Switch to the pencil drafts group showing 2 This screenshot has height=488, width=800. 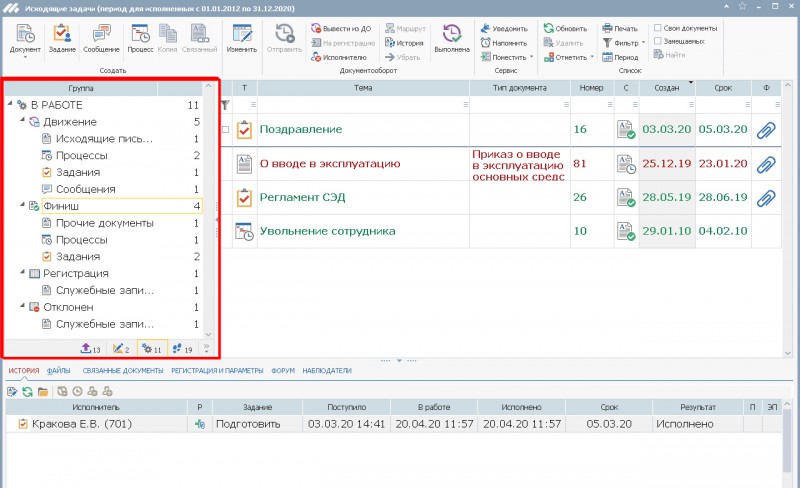click(x=121, y=349)
